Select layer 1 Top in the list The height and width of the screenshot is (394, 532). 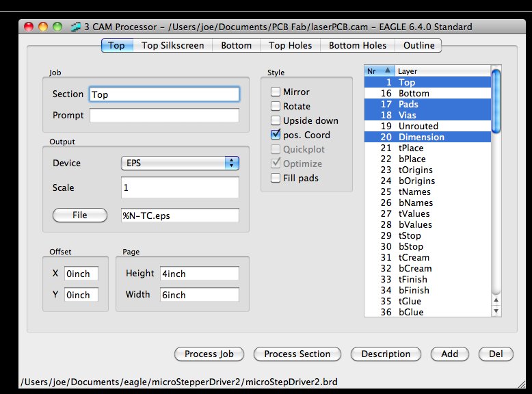[427, 82]
